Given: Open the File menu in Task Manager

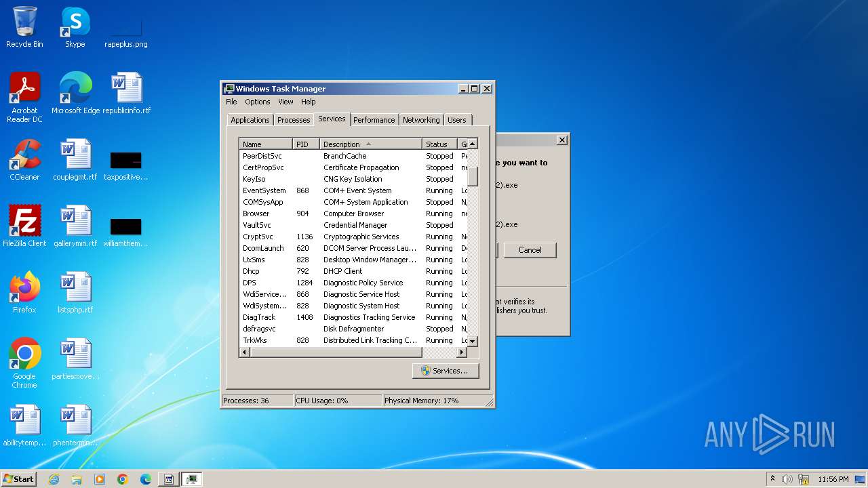Looking at the screenshot, I should [x=231, y=102].
